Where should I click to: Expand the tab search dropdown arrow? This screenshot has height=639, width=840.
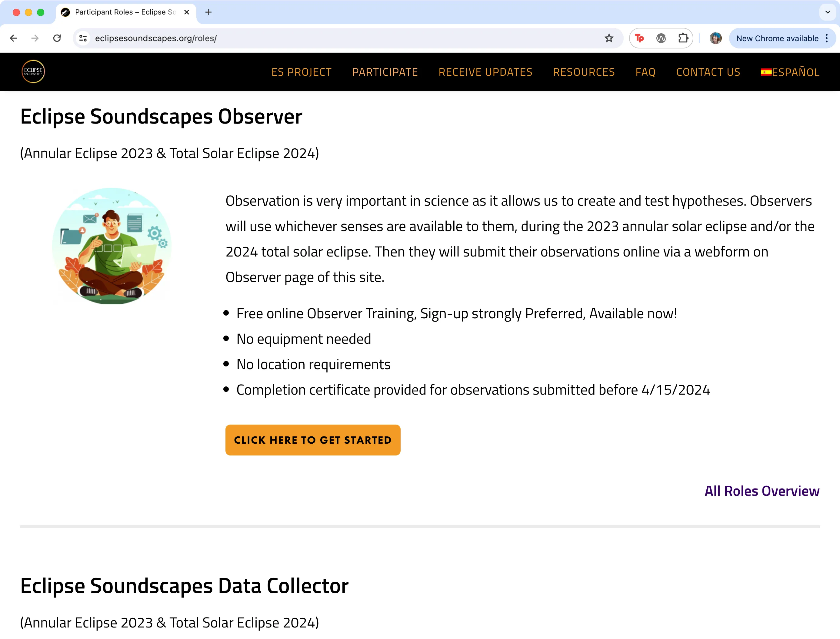[x=828, y=12]
